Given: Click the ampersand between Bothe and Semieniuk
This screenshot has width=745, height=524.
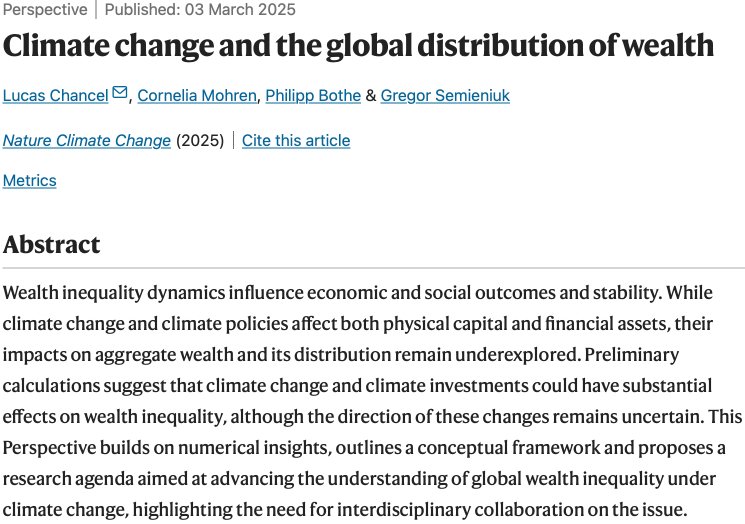Looking at the screenshot, I should click(x=371, y=96).
